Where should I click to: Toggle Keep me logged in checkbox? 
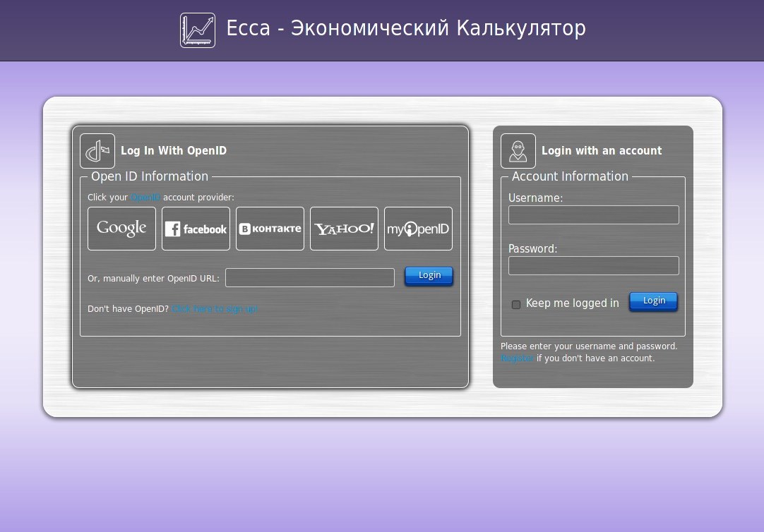pyautogui.click(x=516, y=305)
